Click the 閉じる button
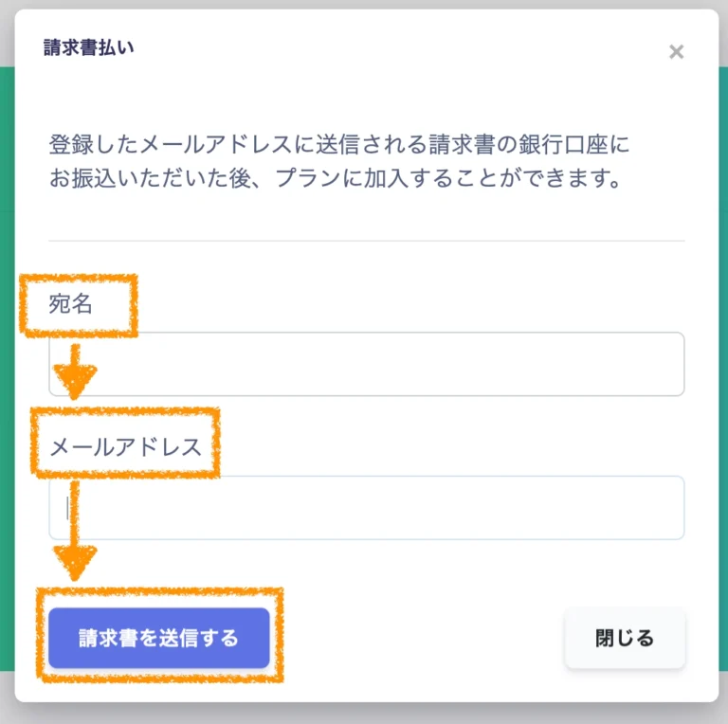The height and width of the screenshot is (724, 728). click(x=625, y=639)
